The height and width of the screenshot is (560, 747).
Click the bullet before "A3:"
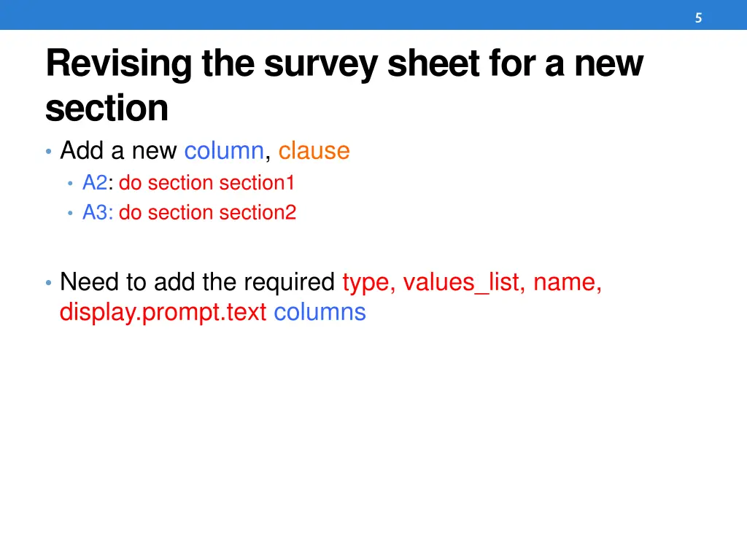coord(71,214)
